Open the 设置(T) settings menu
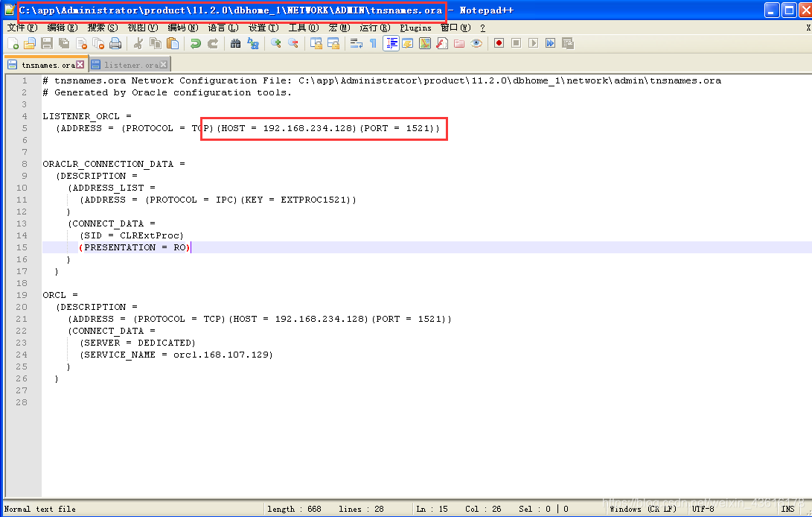The width and height of the screenshot is (812, 517). pyautogui.click(x=263, y=28)
